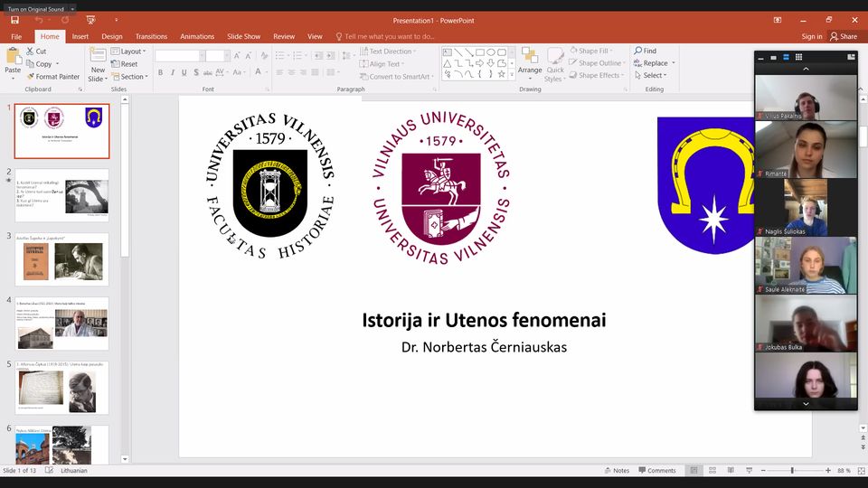Screen dimensions: 868x488
Task: Apply numbered list formatting
Action: (299, 56)
